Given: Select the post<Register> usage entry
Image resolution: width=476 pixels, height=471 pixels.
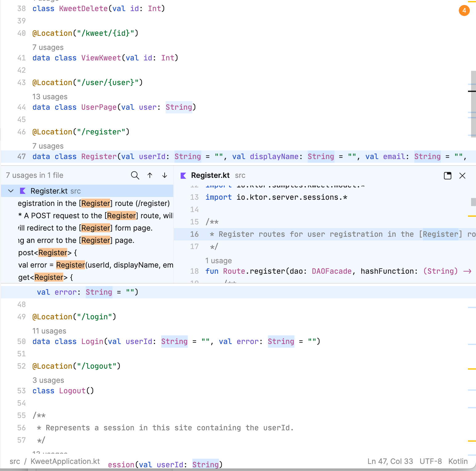Looking at the screenshot, I should [48, 253].
